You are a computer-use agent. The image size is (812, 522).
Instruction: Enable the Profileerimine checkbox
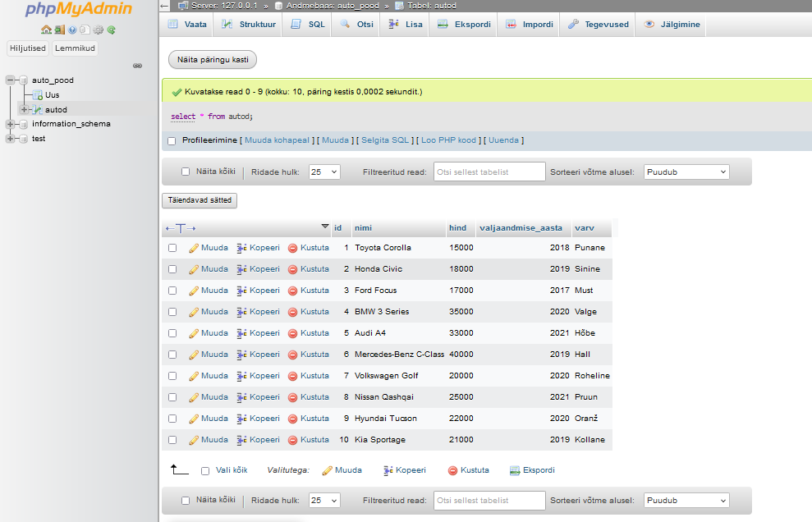[172, 140]
